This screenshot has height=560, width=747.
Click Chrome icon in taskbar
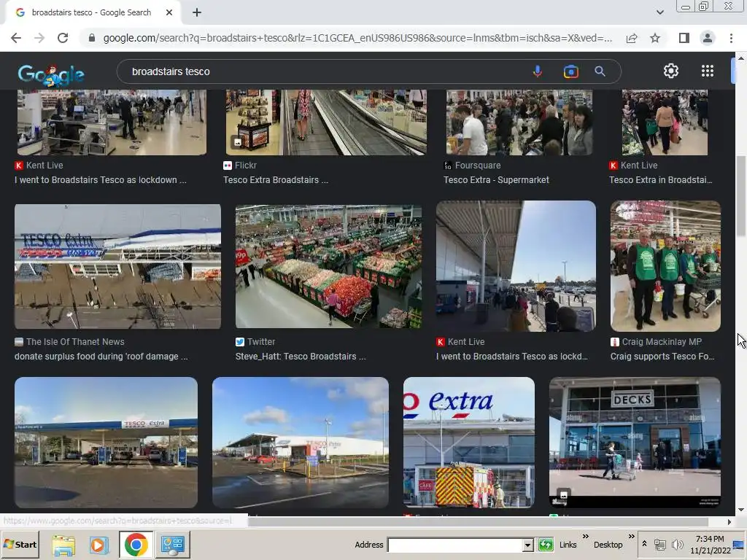136,544
